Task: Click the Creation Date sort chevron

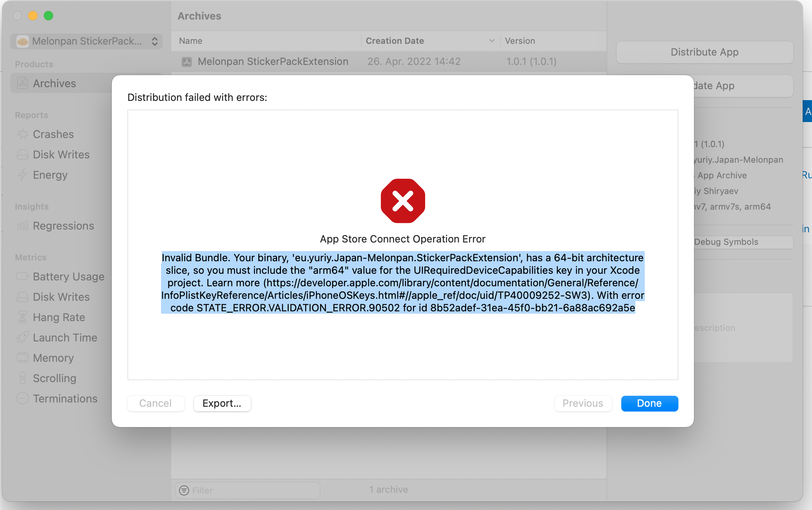Action: tap(492, 41)
